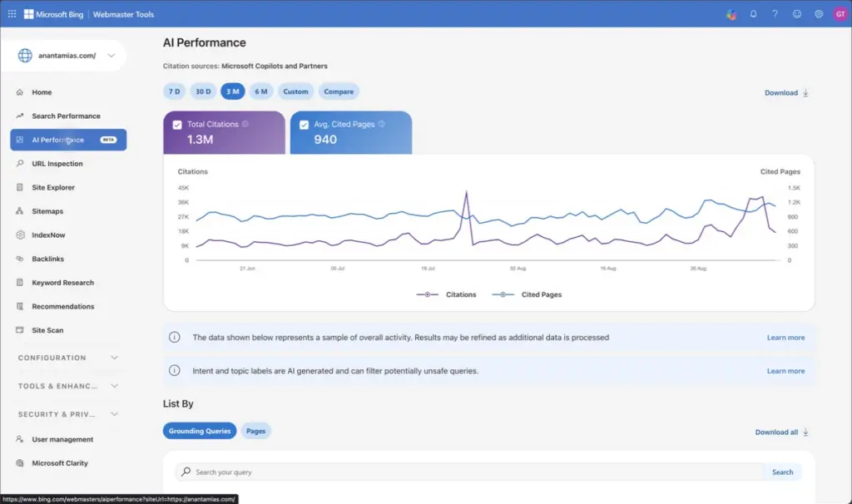Go to Search Performance page
The width and height of the screenshot is (852, 504).
click(66, 116)
